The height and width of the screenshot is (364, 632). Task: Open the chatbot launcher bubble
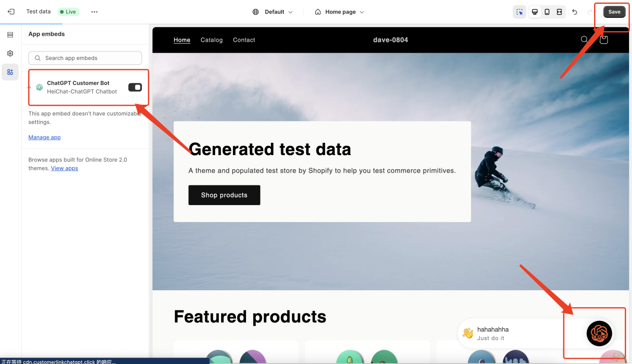point(599,333)
